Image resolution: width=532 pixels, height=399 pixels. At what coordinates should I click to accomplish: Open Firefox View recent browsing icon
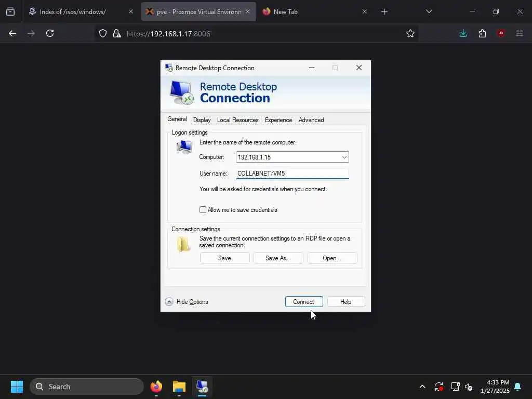[10, 12]
